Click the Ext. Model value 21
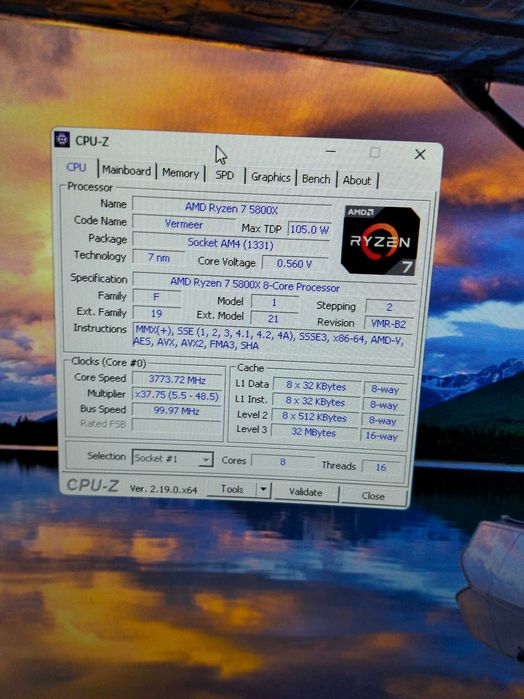Image resolution: width=524 pixels, height=699 pixels. point(273,318)
